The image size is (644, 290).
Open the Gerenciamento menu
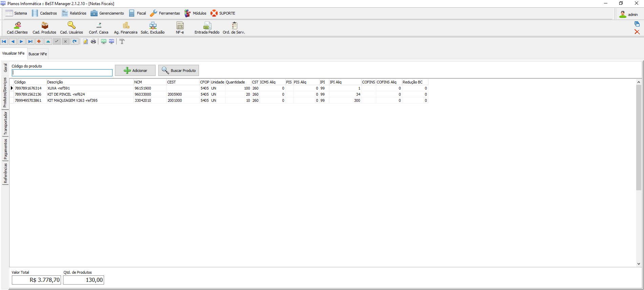pyautogui.click(x=107, y=13)
